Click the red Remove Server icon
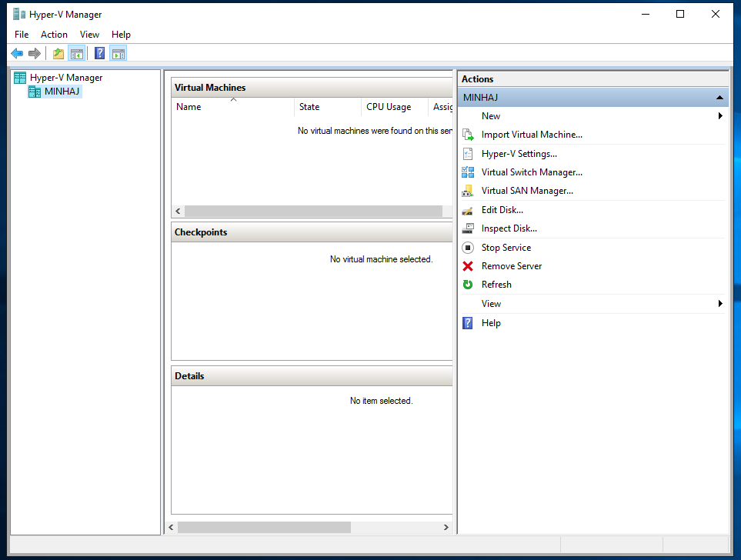Viewport: 741px width, 560px height. 468,266
